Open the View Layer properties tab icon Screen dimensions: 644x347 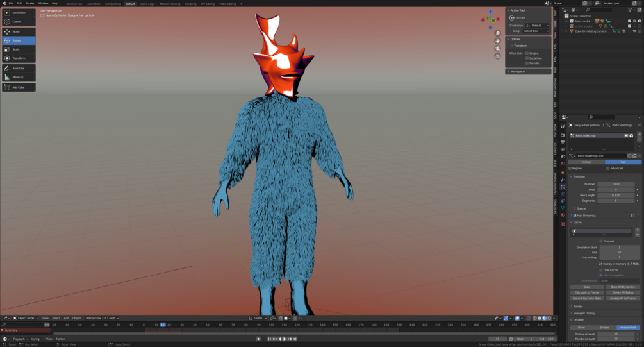pos(563,149)
